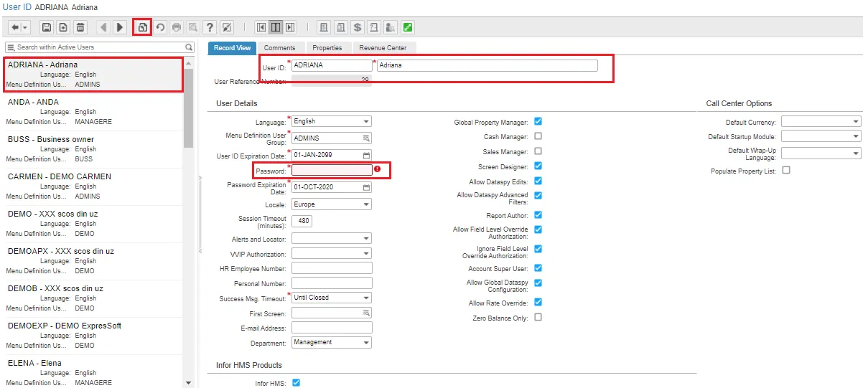Select the CARMEN - DEMO CARMEN user
The image size is (868, 388).
(94, 186)
